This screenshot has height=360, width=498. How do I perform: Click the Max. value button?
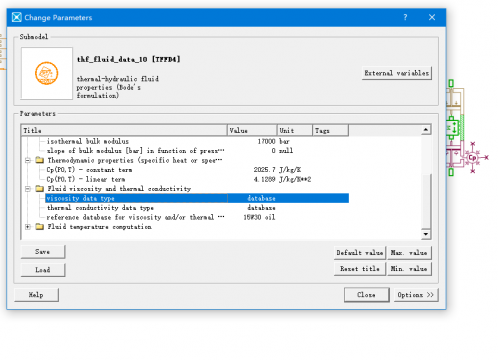[x=409, y=253]
